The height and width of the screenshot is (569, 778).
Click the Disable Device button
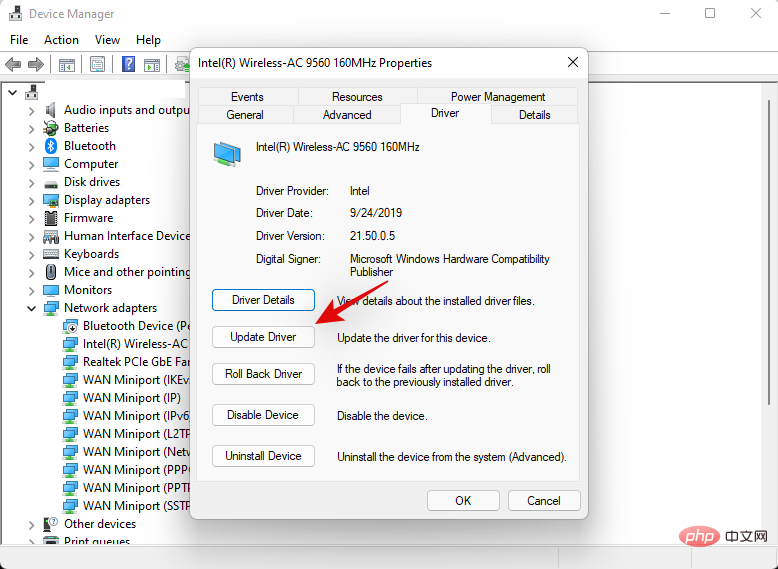(x=263, y=415)
